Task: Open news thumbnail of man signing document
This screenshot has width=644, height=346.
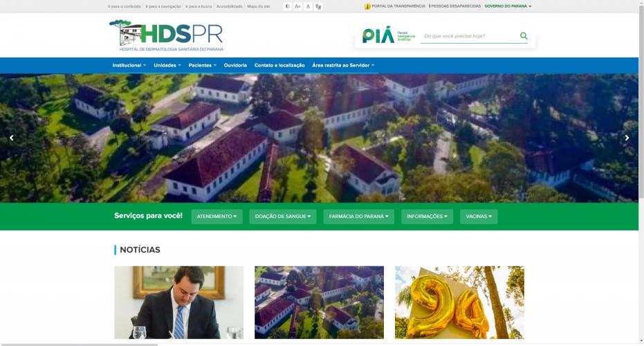Action: tap(179, 302)
